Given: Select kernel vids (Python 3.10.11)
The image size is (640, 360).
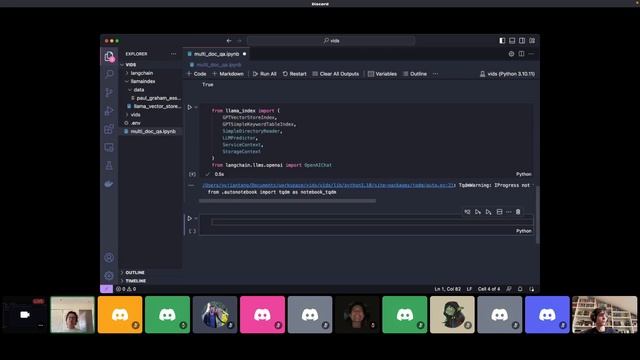Looking at the screenshot, I should click(x=507, y=74).
